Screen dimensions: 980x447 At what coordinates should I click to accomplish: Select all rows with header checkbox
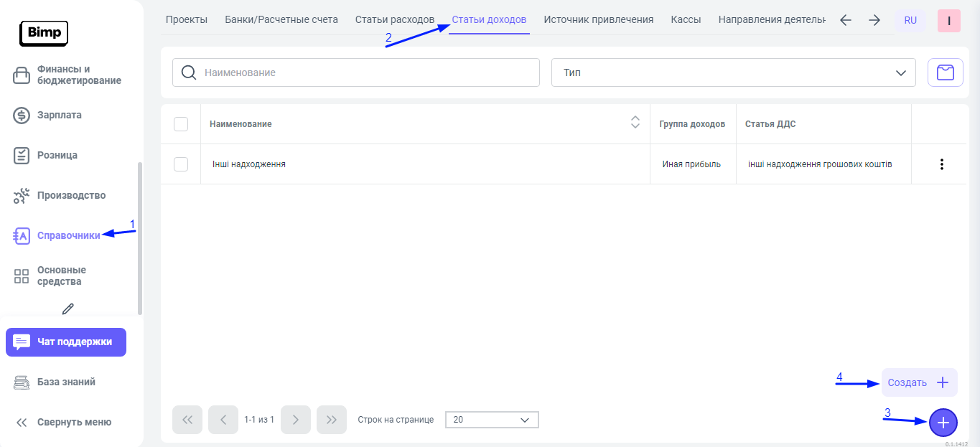pyautogui.click(x=181, y=124)
